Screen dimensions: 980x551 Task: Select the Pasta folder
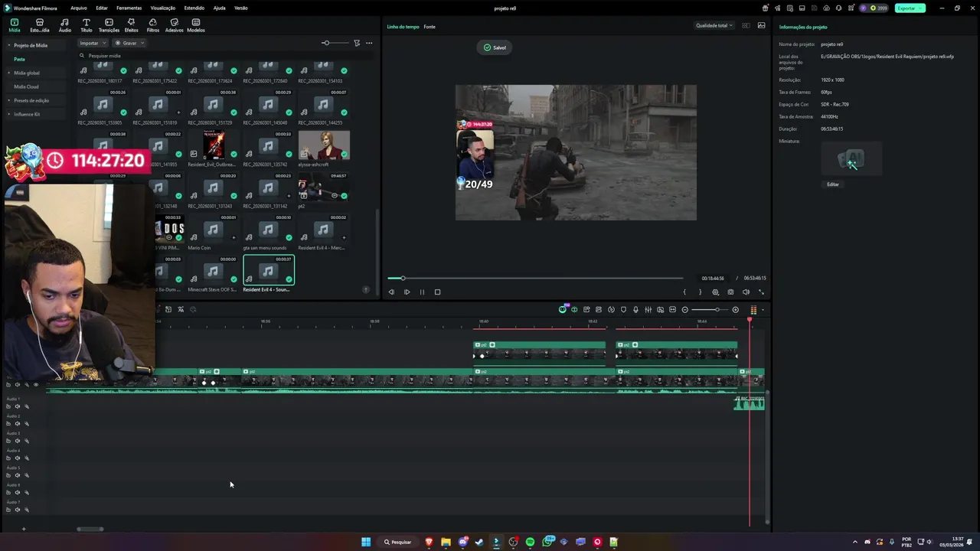point(19,59)
